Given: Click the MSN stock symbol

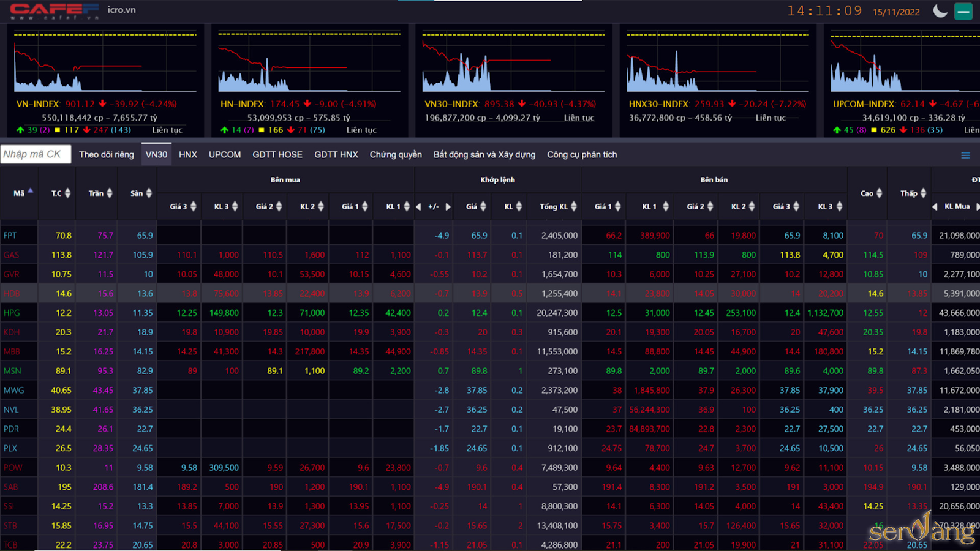Looking at the screenshot, I should point(12,371).
